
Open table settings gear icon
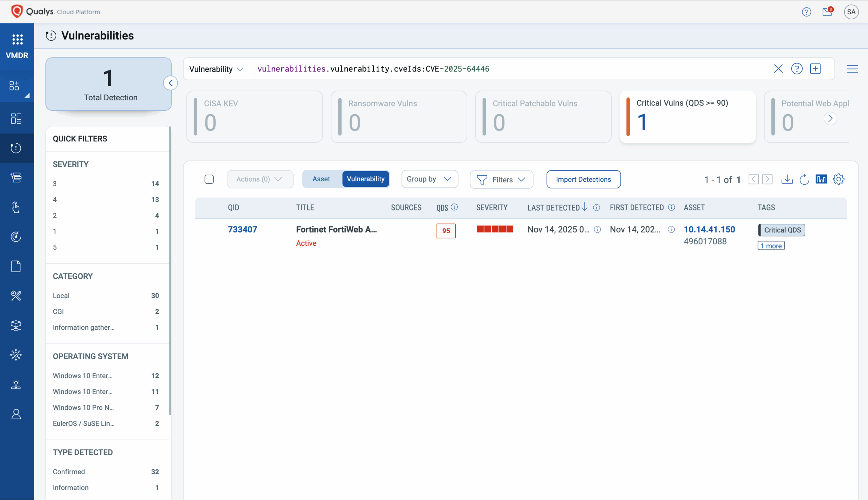coord(839,179)
